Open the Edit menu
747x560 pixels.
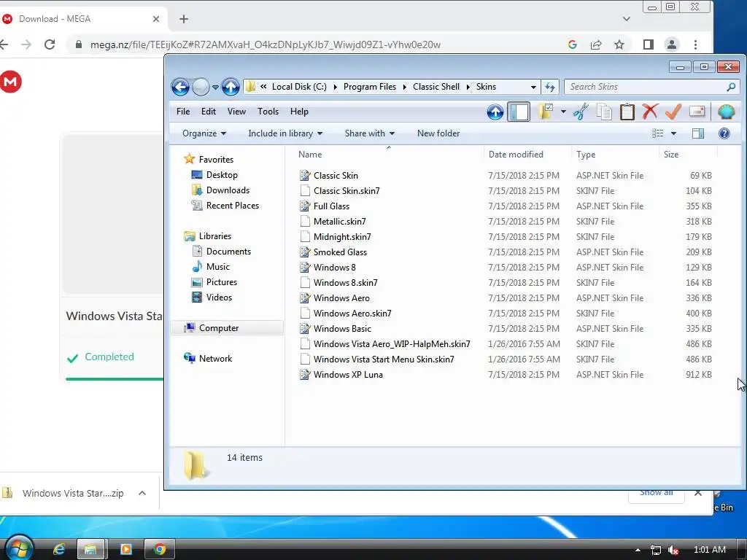(208, 112)
